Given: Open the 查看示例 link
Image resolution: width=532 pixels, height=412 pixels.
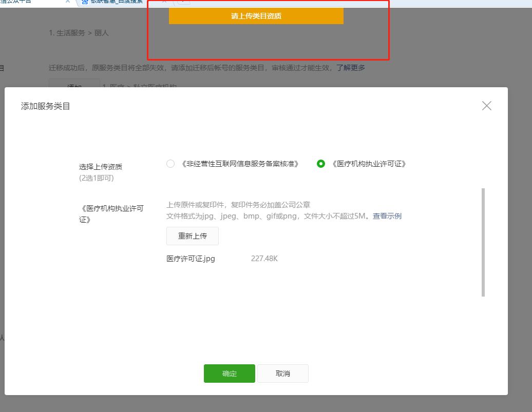Looking at the screenshot, I should point(387,216).
